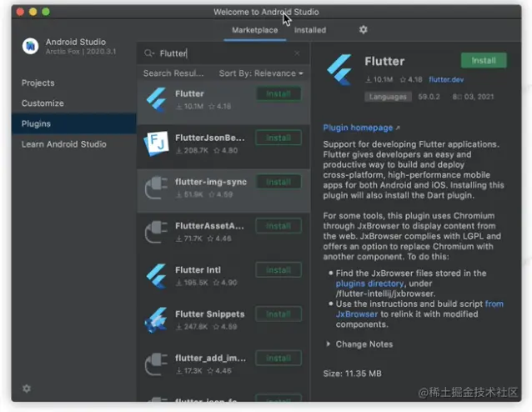The height and width of the screenshot is (412, 532).
Task: Click the FlutterJsonBe... FJ plugin icon
Action: click(x=156, y=143)
